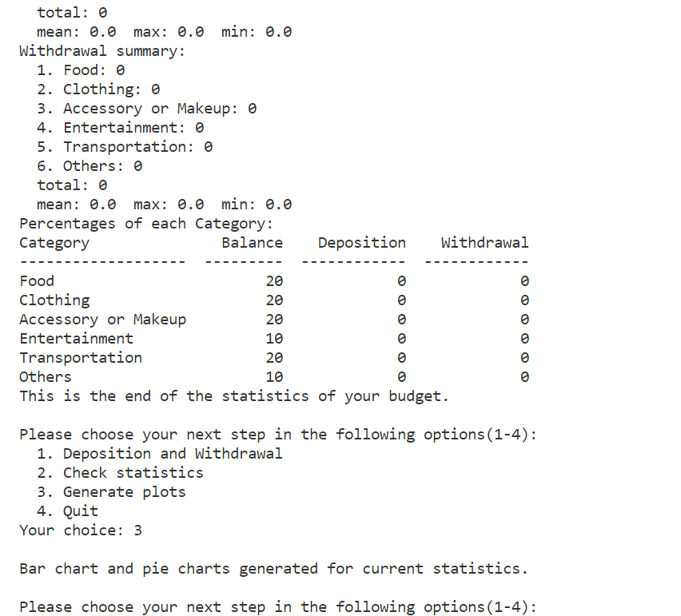Screen dimensions: 681x616
Task: Click the '2. Clothing: 0' line
Action: (x=98, y=89)
